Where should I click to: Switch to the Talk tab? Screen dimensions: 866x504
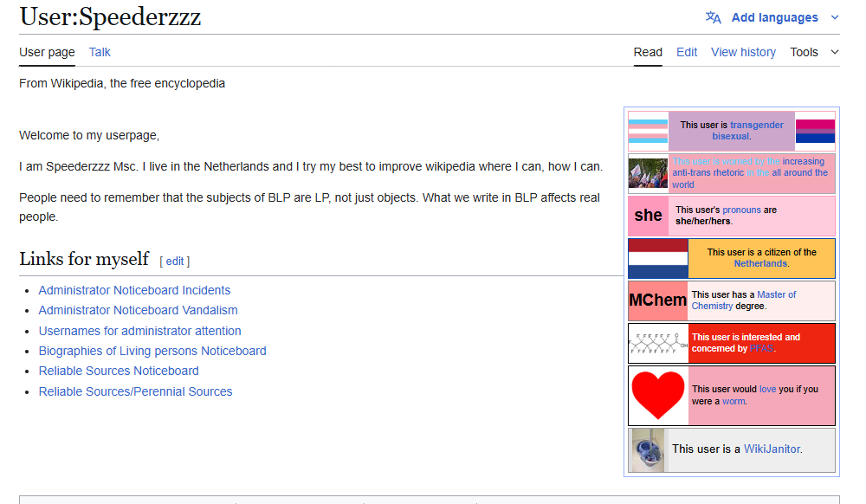[100, 52]
